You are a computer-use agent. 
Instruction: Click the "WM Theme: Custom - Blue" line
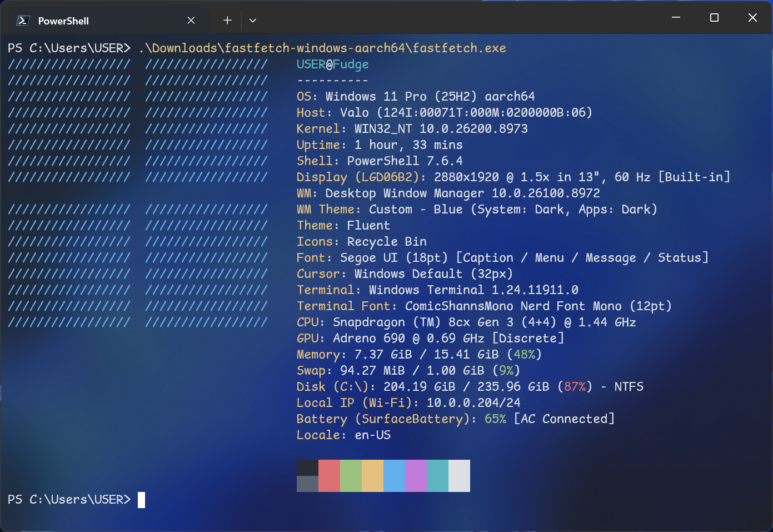(477, 210)
